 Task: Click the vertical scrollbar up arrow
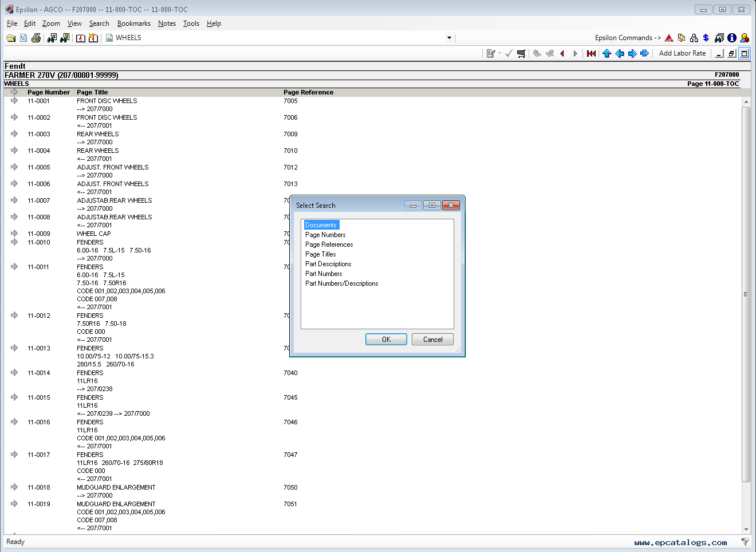point(746,101)
